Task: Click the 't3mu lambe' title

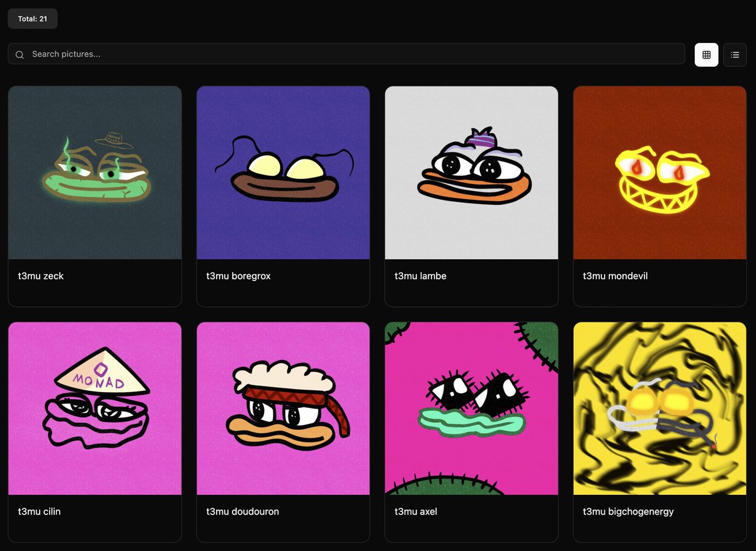Action: (x=420, y=276)
